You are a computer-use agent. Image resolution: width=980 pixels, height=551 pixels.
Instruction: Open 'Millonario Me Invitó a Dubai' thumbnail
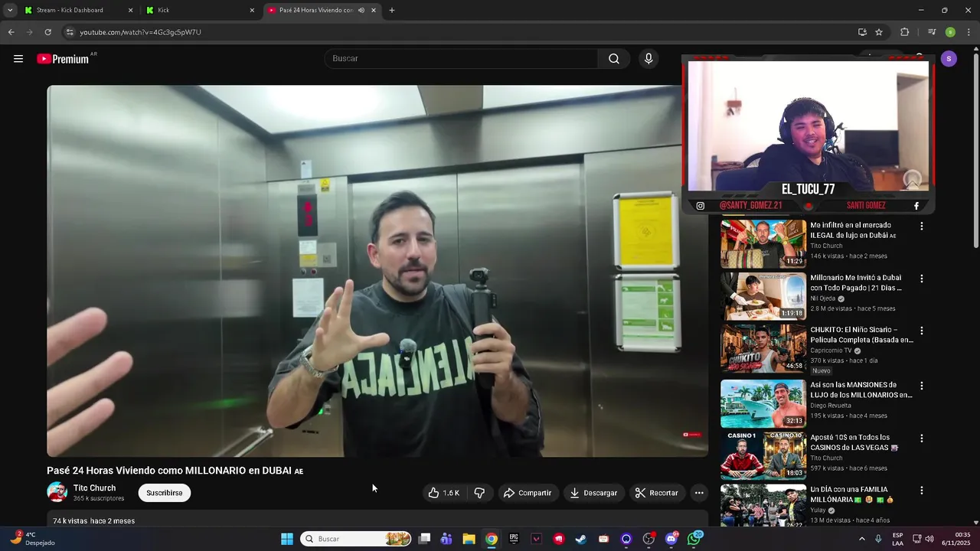[763, 296]
